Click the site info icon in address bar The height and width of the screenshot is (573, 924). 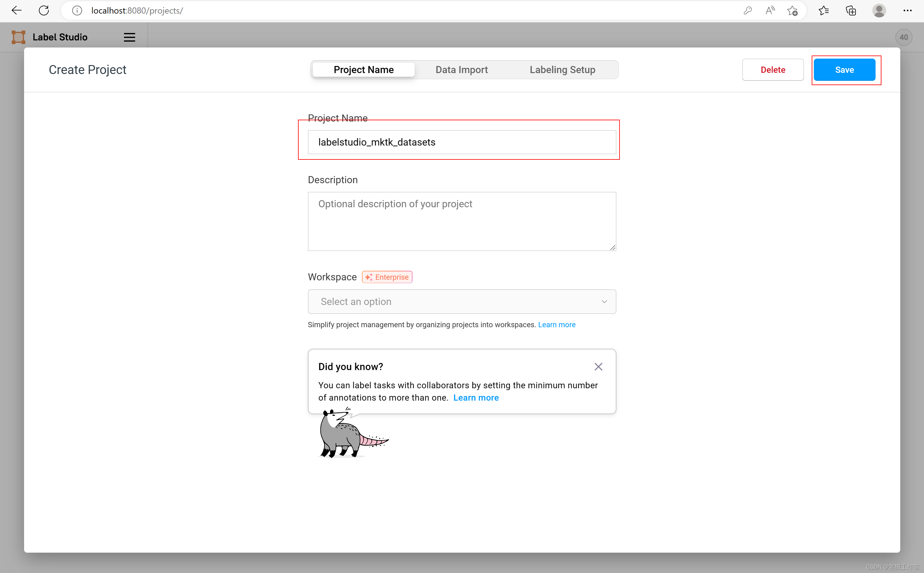point(77,10)
